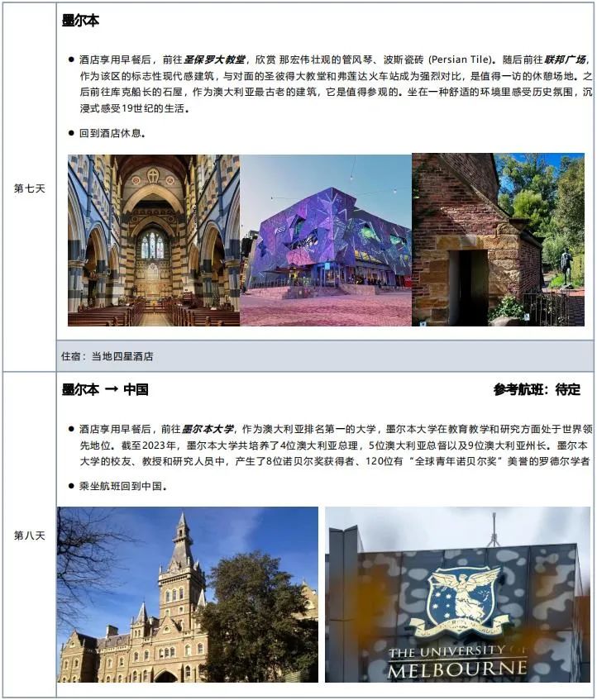Click the 住宿：当地四星酒店 row
The width and height of the screenshot is (597, 700).
[107, 356]
